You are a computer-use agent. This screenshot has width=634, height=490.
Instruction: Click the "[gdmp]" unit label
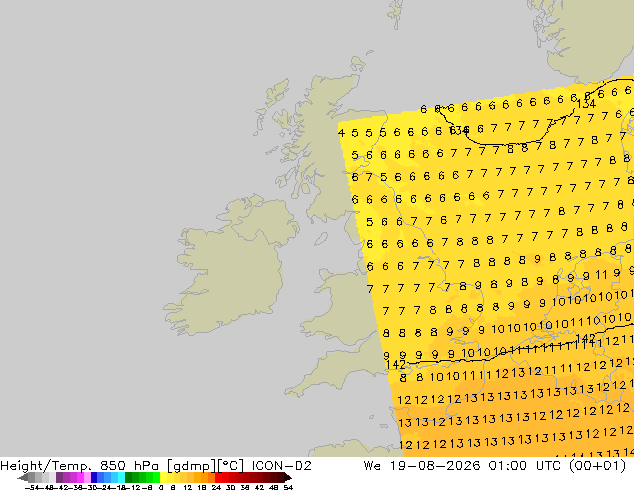(191, 466)
